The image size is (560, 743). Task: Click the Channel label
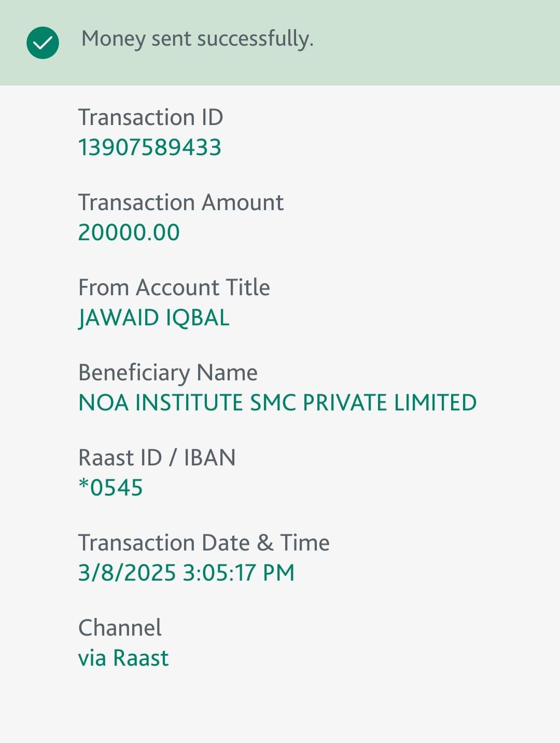pyautogui.click(x=120, y=628)
